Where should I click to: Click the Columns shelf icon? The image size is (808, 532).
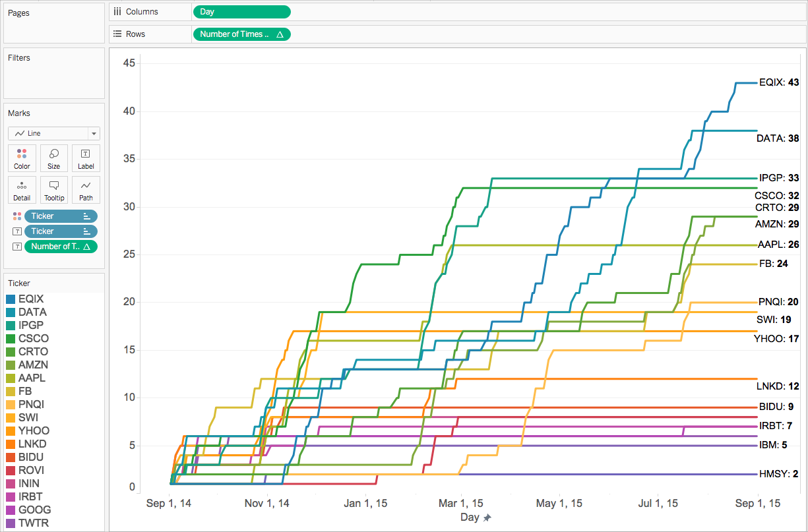(x=117, y=11)
